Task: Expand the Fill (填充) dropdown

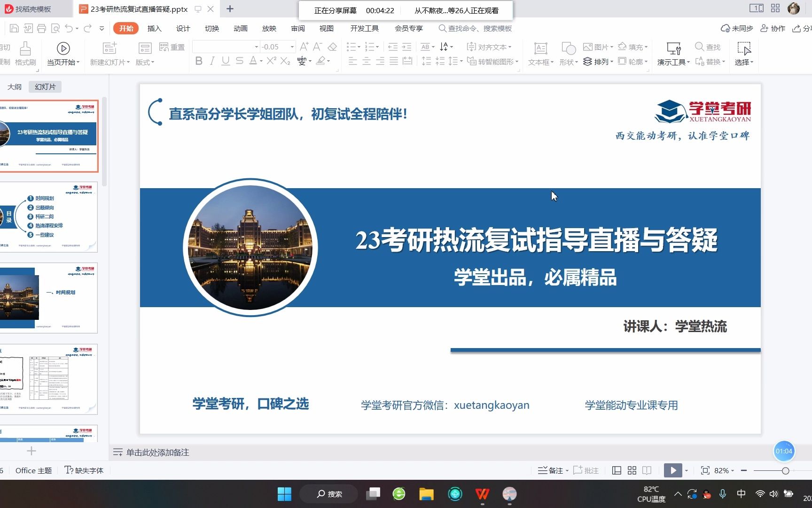Action: [646, 47]
